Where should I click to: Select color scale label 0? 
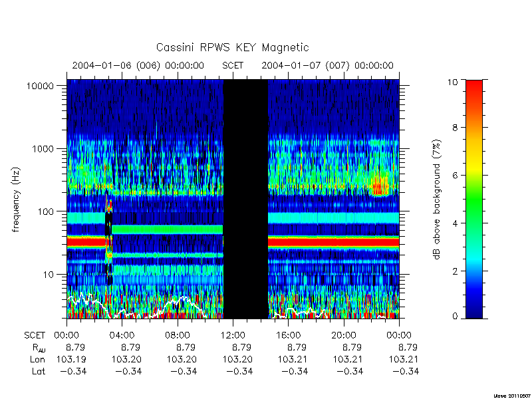pos(455,317)
